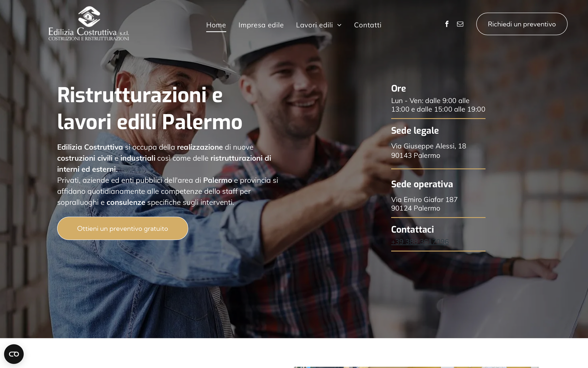Click Ottieni un preventivo gratuito button
The height and width of the screenshot is (368, 588).
pyautogui.click(x=123, y=228)
